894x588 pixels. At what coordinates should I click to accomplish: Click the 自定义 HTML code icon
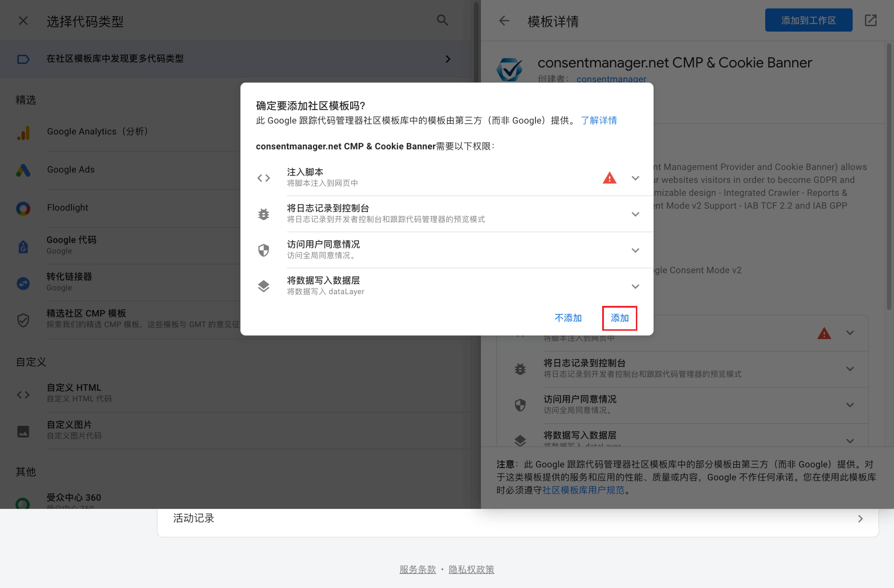23,394
